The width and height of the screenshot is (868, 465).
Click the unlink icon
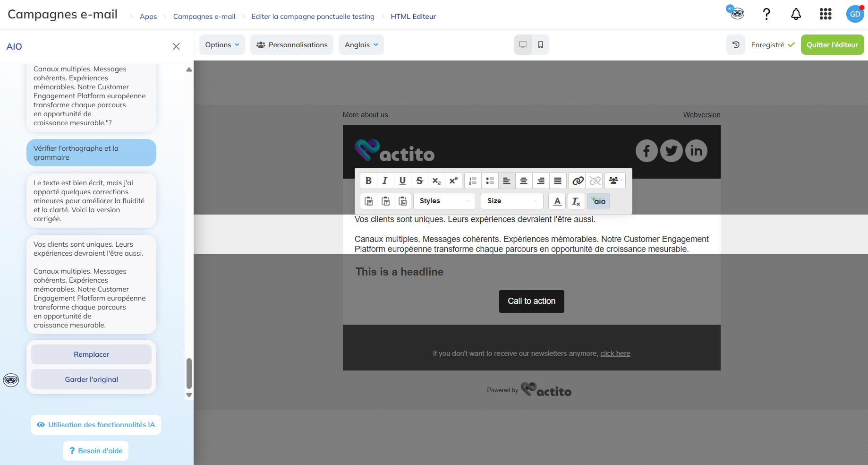click(595, 181)
